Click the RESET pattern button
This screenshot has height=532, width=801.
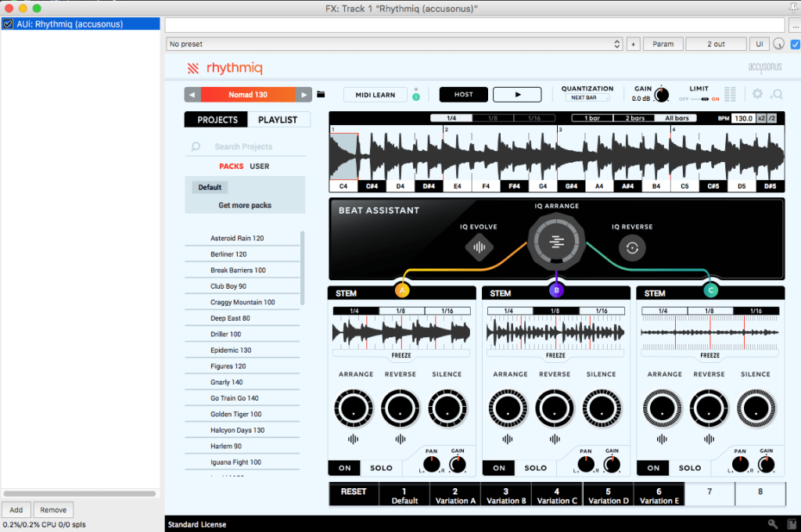pos(354,494)
